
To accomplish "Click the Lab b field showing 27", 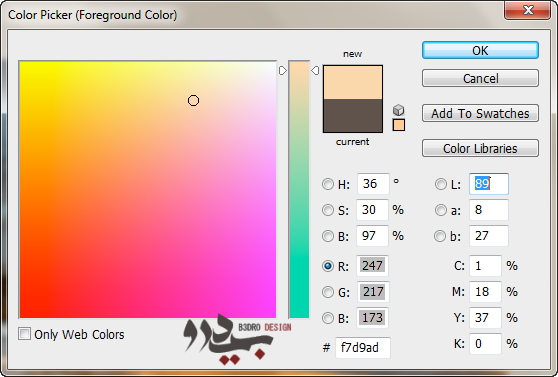I will pos(489,236).
